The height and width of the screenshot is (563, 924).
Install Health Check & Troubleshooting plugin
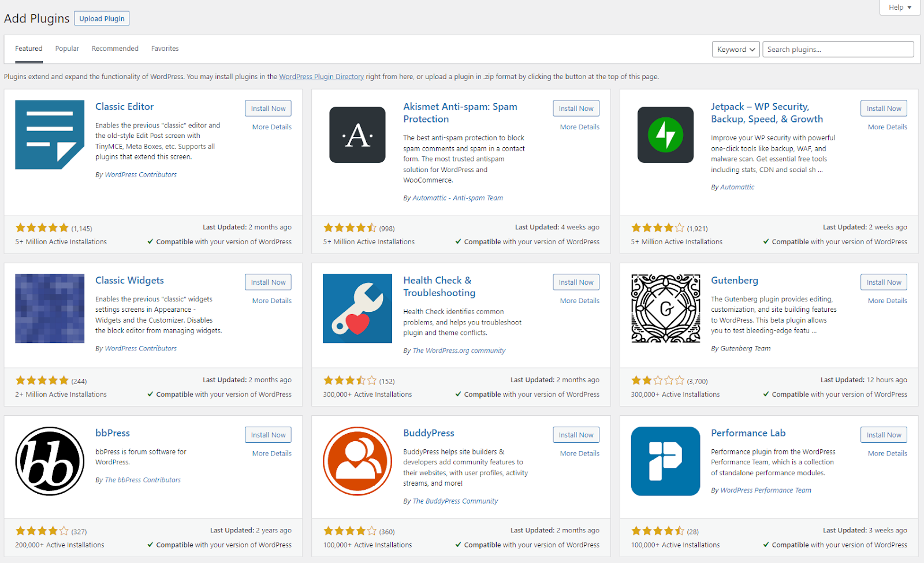click(576, 282)
